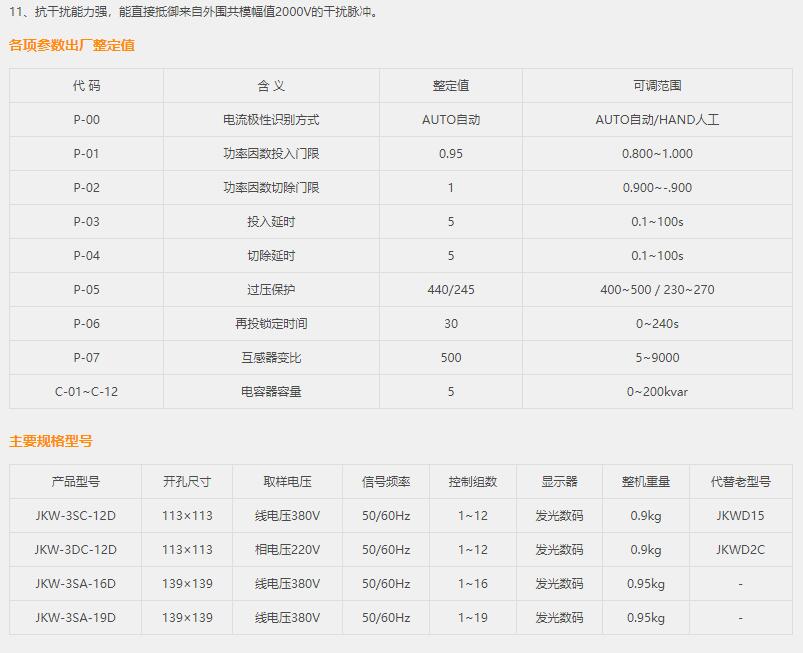Select model JKW-3SA-19D
This screenshot has height=653, width=803.
pos(75,618)
